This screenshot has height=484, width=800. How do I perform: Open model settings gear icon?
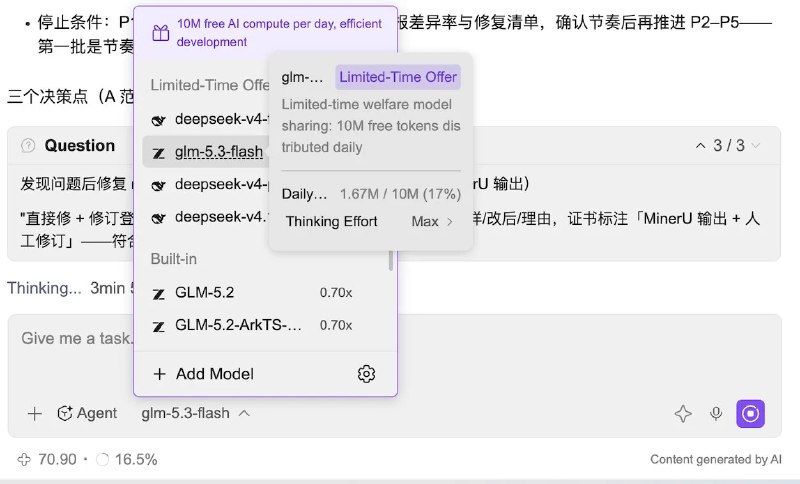[x=366, y=374]
